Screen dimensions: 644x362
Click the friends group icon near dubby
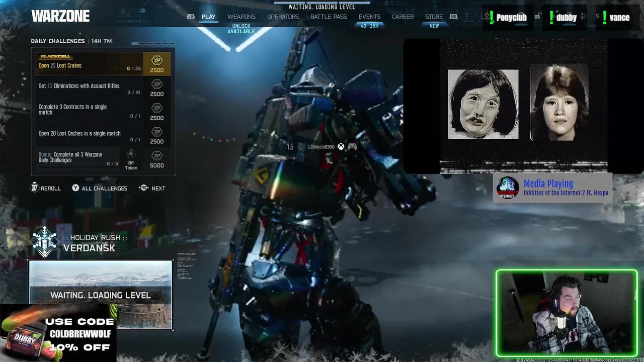tap(583, 17)
